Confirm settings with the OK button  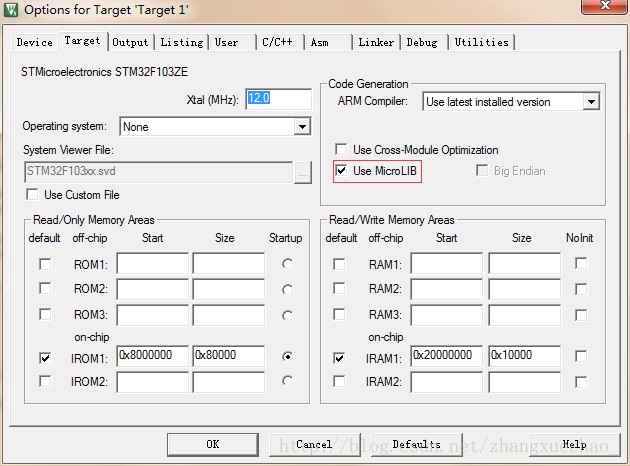(x=213, y=444)
